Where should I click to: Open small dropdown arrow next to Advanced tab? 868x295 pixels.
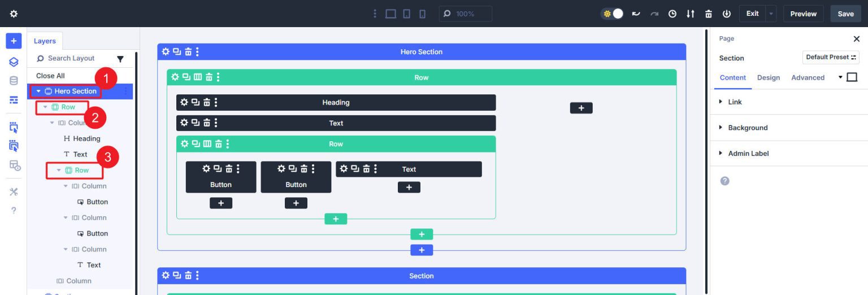[x=840, y=77]
